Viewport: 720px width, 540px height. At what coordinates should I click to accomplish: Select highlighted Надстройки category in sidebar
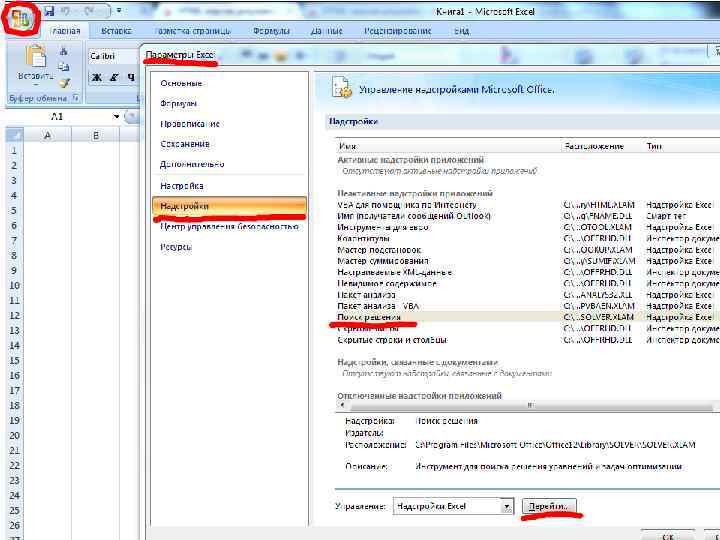[229, 206]
